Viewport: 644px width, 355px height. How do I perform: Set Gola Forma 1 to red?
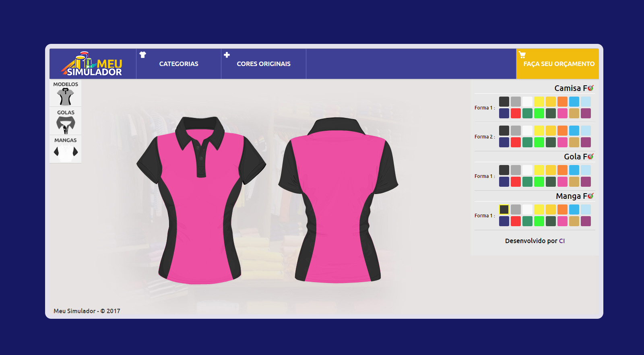point(516,182)
